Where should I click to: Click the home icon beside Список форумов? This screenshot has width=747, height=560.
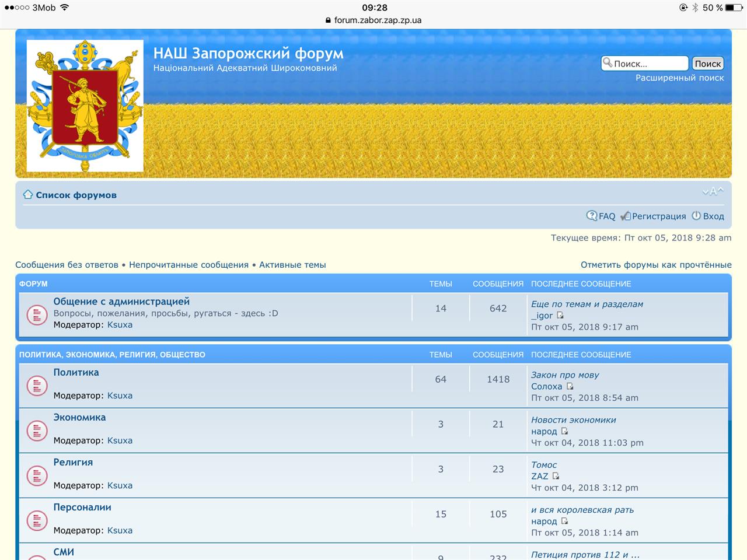click(x=27, y=195)
